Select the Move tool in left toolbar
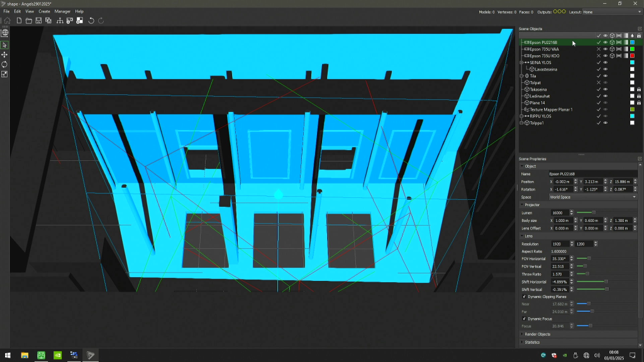The image size is (644, 362). tap(4, 55)
